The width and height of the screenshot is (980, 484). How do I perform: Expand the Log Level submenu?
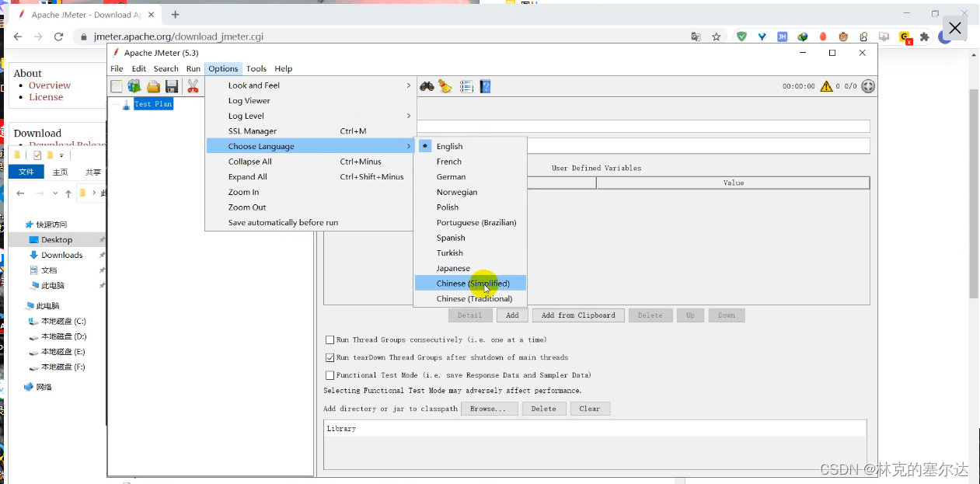pyautogui.click(x=309, y=116)
